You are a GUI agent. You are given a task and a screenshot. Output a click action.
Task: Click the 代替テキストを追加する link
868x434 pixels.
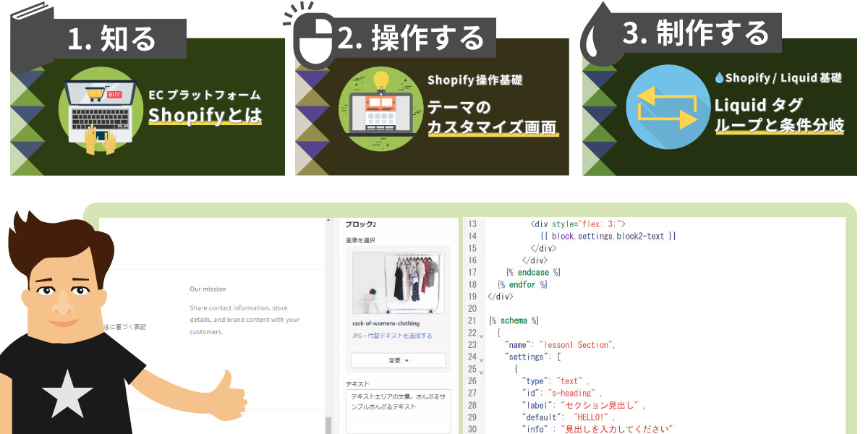400,336
